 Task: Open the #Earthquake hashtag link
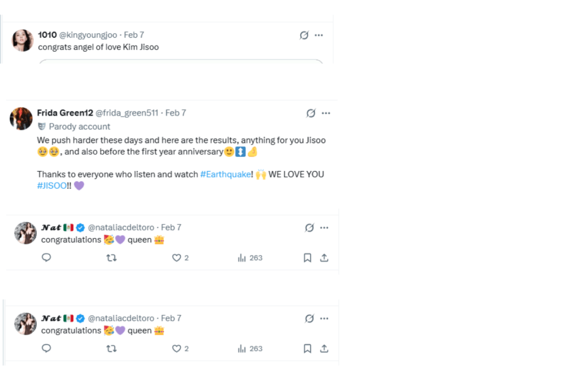[x=226, y=174]
